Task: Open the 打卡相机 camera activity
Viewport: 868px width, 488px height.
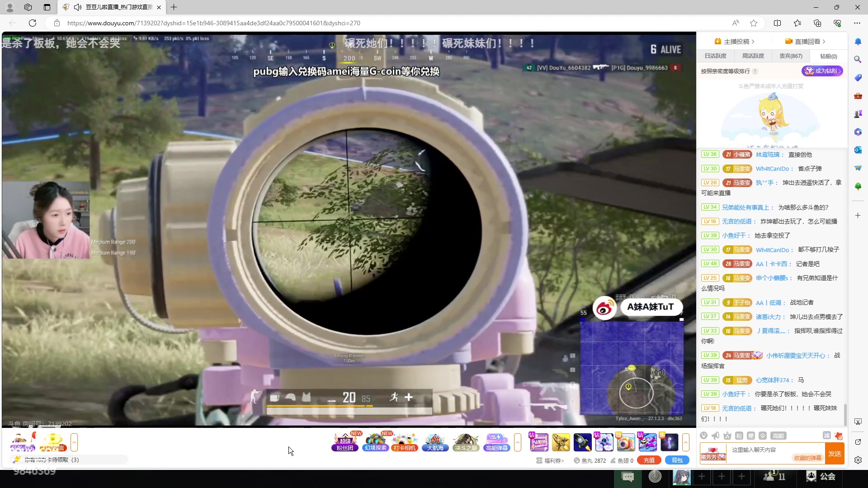Action: (x=404, y=442)
